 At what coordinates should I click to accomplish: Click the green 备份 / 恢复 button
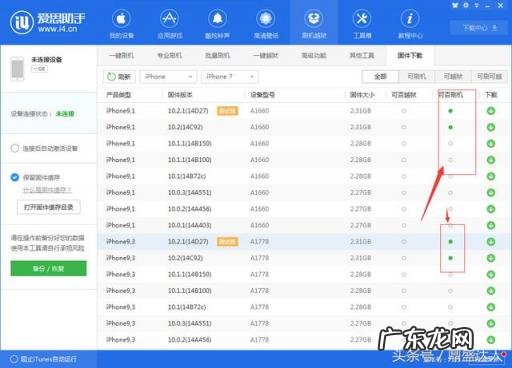pyautogui.click(x=48, y=268)
